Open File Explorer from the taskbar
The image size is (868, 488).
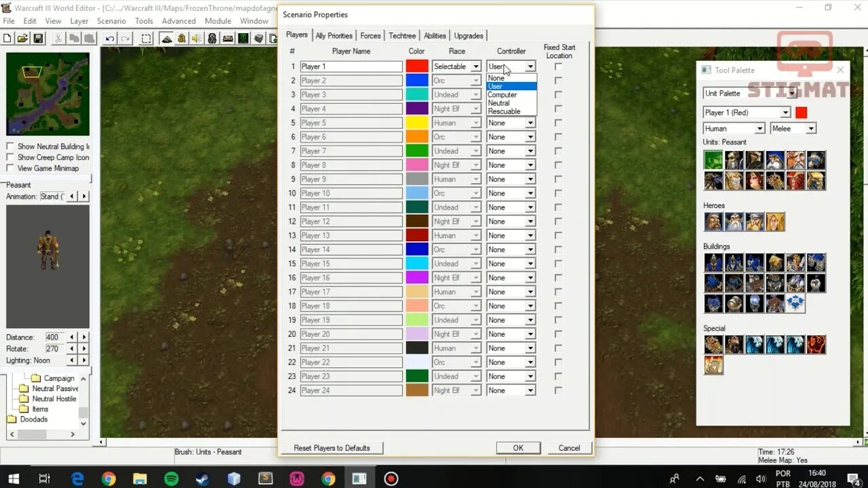pyautogui.click(x=140, y=479)
